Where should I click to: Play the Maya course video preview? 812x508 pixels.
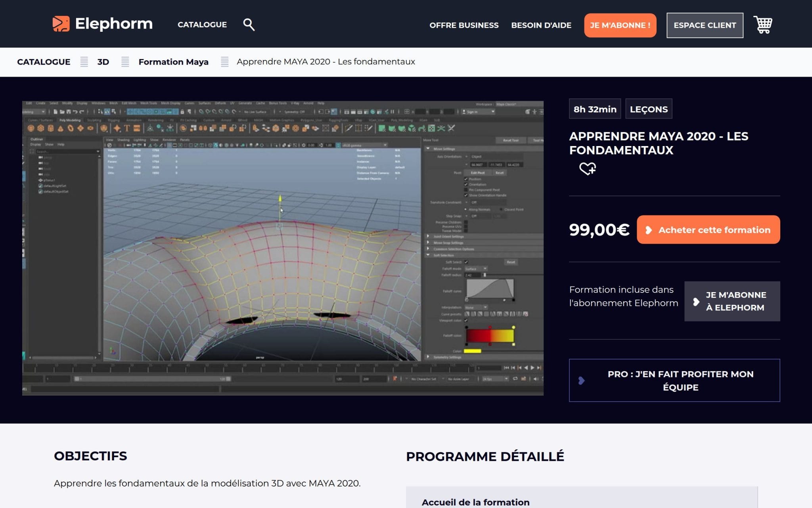point(283,248)
